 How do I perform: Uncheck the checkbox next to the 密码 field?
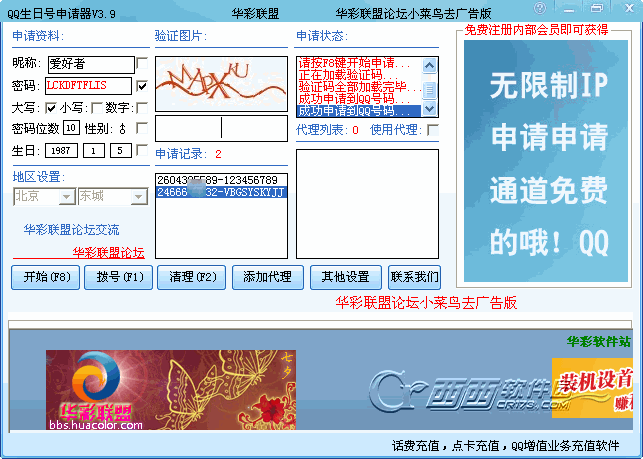[x=142, y=85]
